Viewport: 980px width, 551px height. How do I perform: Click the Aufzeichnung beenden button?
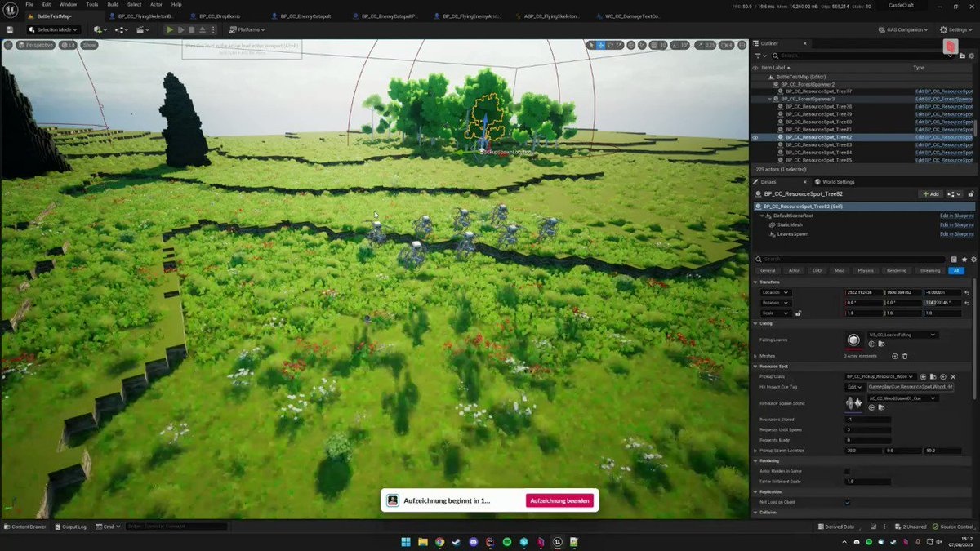click(560, 500)
